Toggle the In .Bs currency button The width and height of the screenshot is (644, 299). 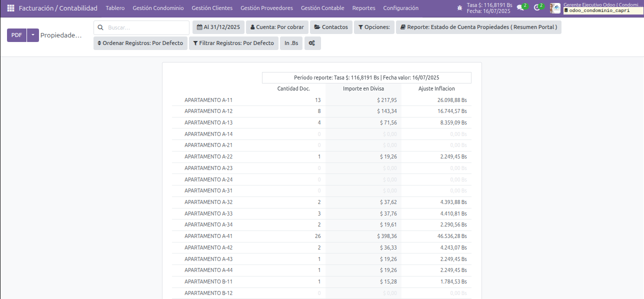pos(291,43)
